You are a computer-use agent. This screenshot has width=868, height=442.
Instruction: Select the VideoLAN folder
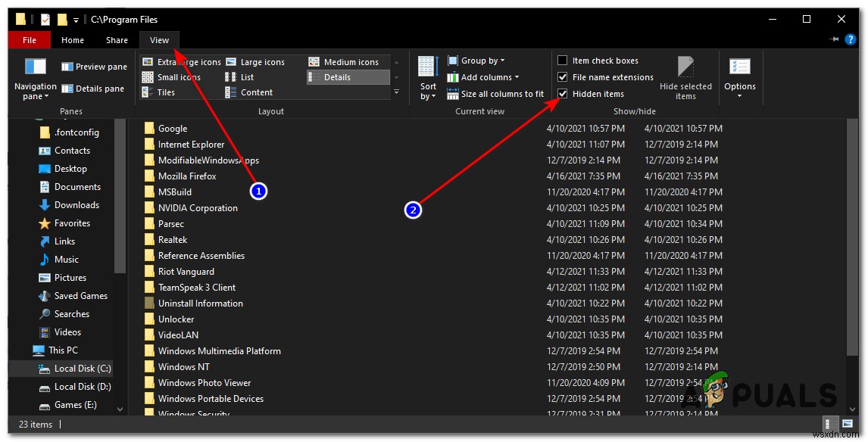[171, 335]
